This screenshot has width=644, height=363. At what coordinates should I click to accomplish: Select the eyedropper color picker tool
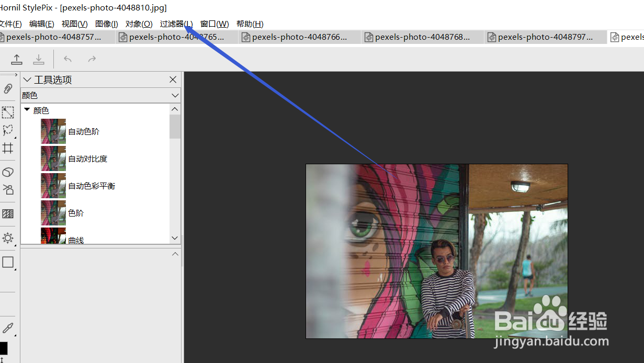pos(8,328)
